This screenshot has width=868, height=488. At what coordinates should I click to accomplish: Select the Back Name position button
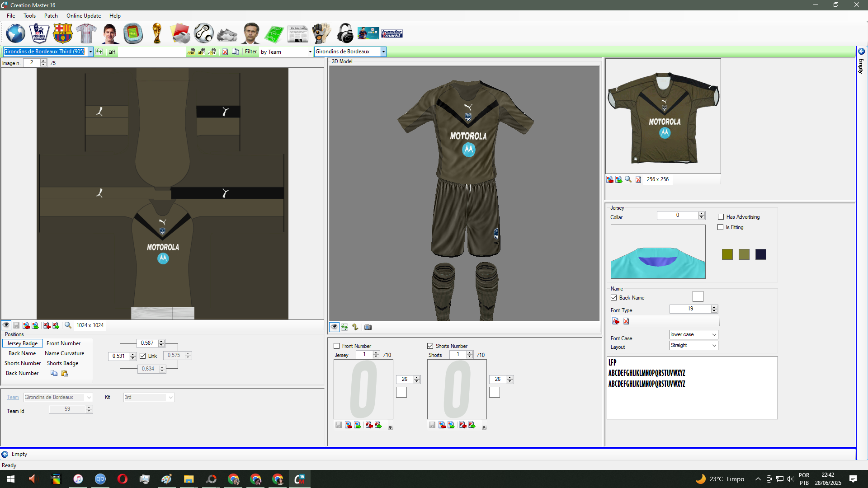tap(22, 353)
